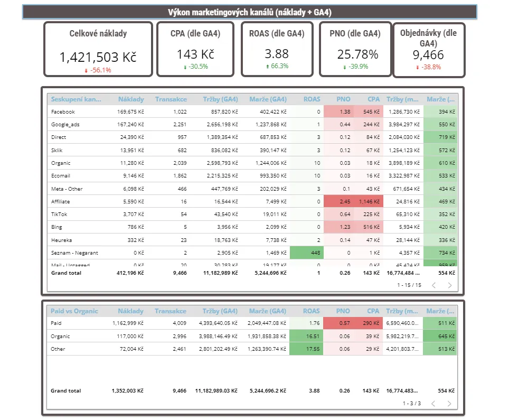Sort Paid vs Organic table by ROAS header
Image resolution: width=509 pixels, height=420 pixels.
click(x=312, y=311)
